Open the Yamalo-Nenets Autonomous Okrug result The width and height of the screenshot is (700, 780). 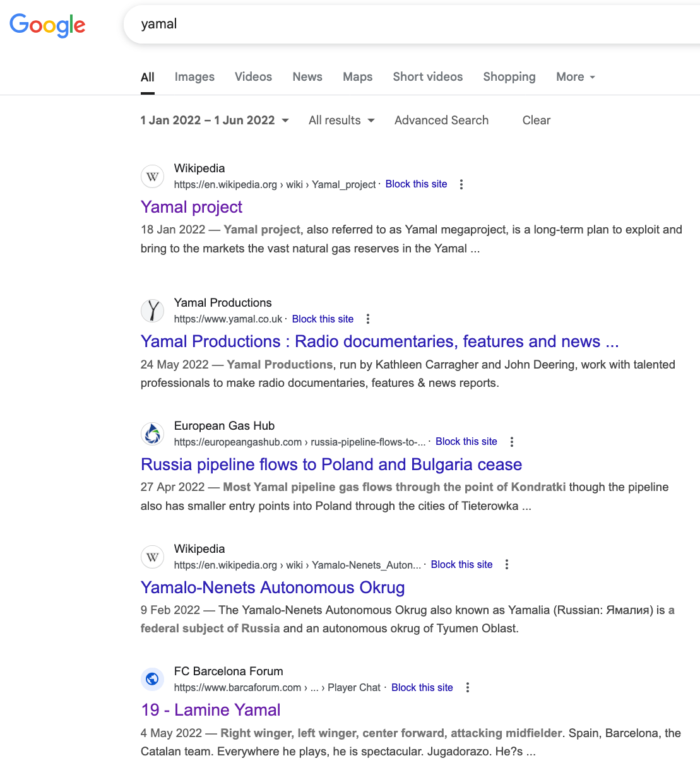(273, 588)
